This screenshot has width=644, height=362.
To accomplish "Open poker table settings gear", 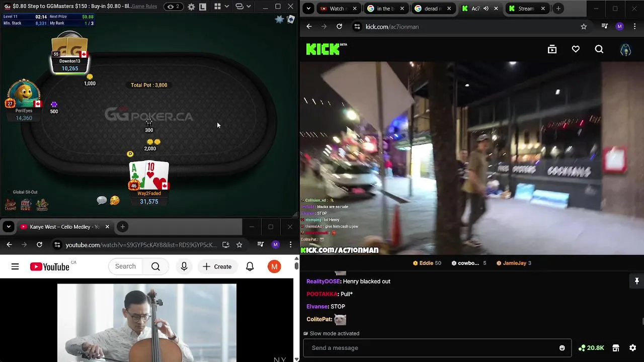I will [x=191, y=7].
